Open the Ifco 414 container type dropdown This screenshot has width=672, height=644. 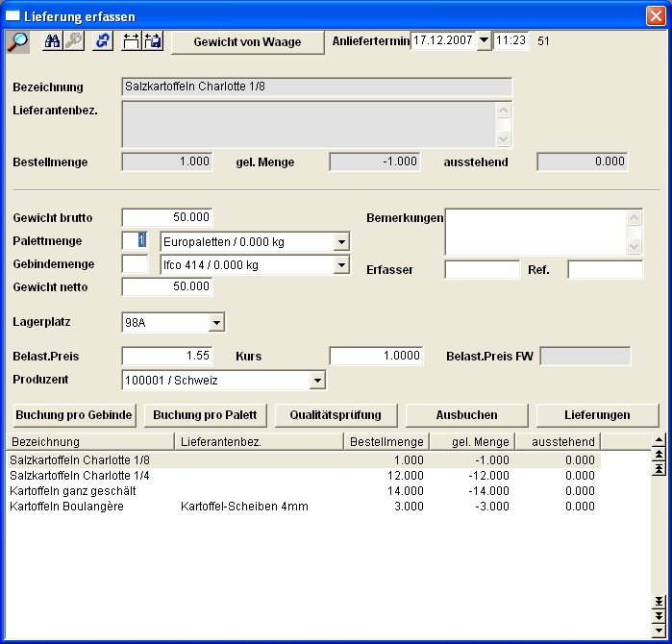(x=341, y=265)
